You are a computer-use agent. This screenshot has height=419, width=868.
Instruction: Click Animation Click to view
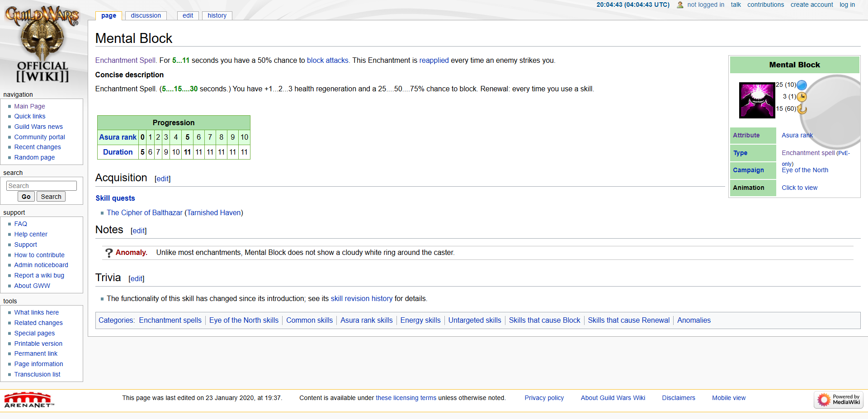[799, 188]
